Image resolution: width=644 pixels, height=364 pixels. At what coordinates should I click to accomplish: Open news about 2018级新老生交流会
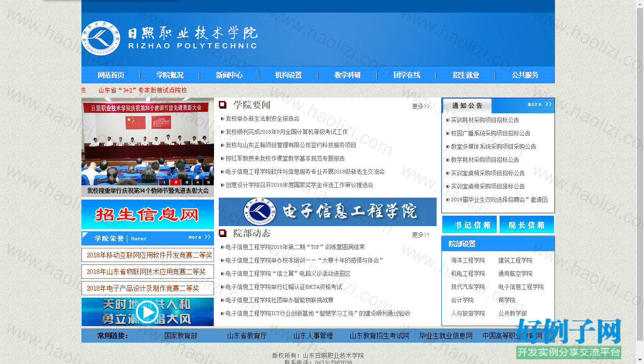(305, 172)
